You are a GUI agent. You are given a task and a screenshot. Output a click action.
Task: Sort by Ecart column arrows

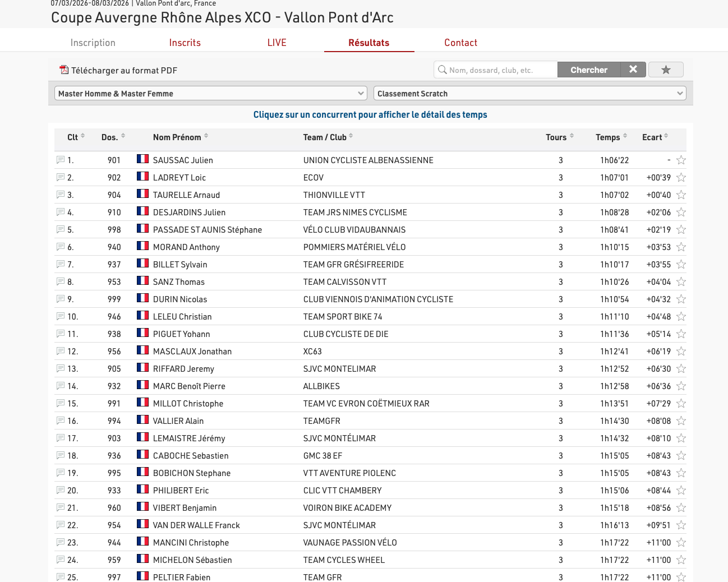tap(666, 136)
